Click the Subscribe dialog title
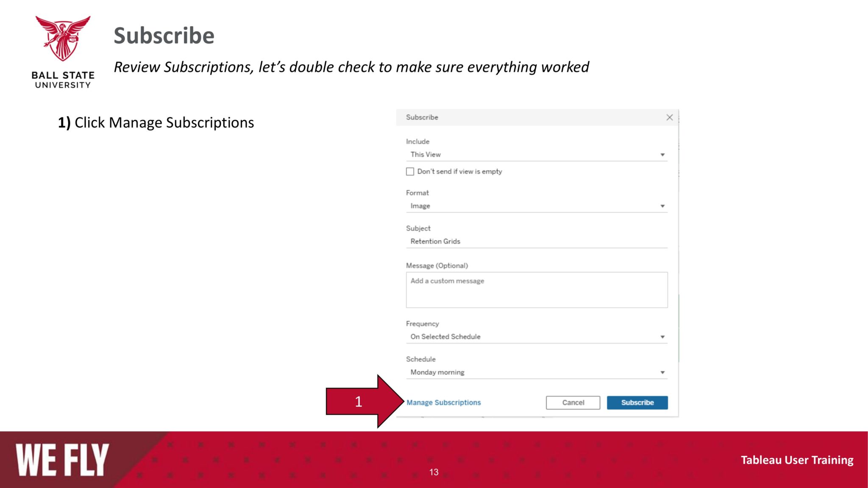868x488 pixels. point(421,117)
